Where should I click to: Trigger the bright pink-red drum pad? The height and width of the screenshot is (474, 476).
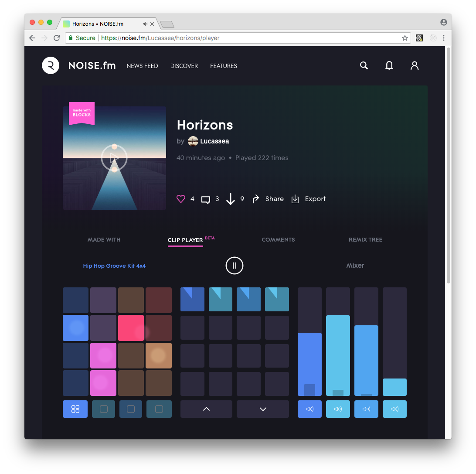coord(131,328)
